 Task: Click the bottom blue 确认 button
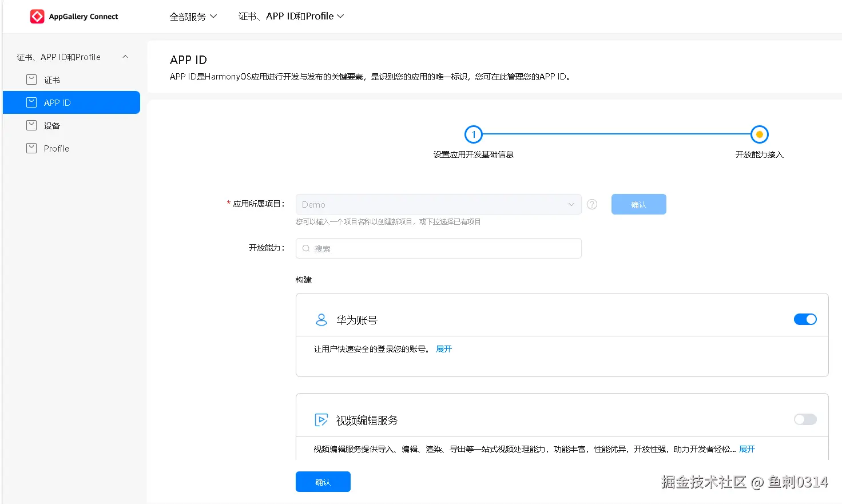pyautogui.click(x=323, y=482)
